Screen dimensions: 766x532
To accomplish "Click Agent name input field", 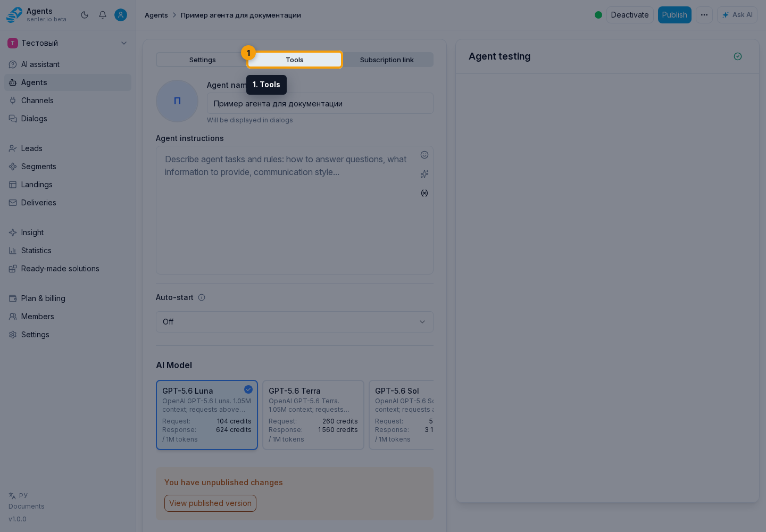I will pos(320,104).
